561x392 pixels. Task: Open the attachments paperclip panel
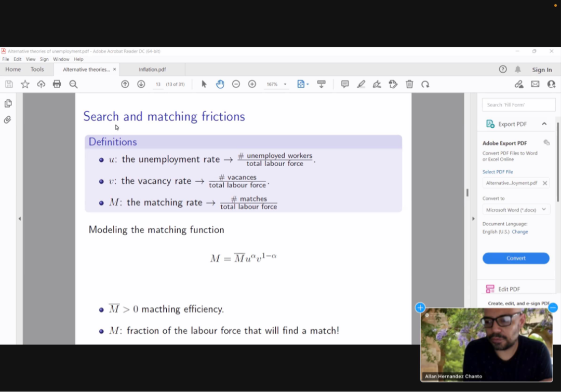click(x=8, y=120)
